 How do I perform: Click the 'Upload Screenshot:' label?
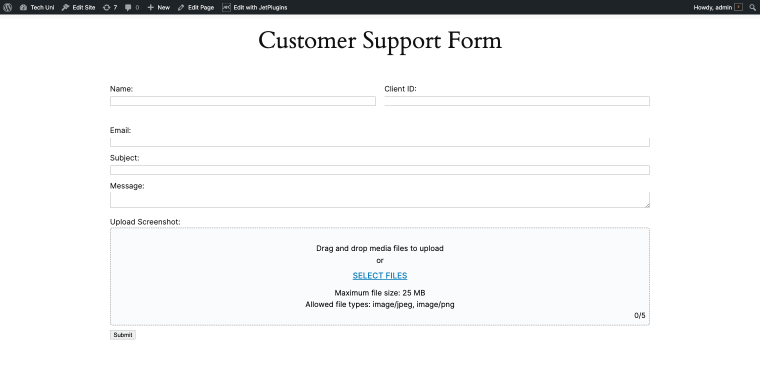tap(145, 222)
